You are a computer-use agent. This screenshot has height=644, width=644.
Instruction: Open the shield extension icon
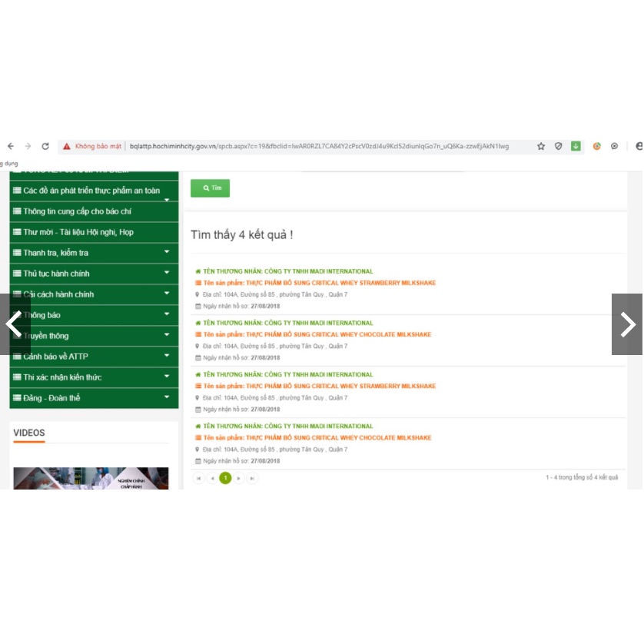pos(558,146)
